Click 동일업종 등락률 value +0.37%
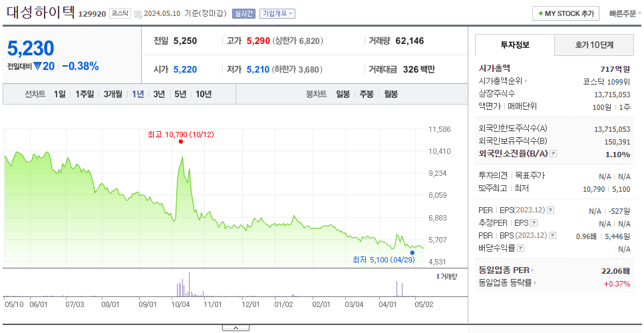This screenshot has height=333, width=644. [617, 283]
